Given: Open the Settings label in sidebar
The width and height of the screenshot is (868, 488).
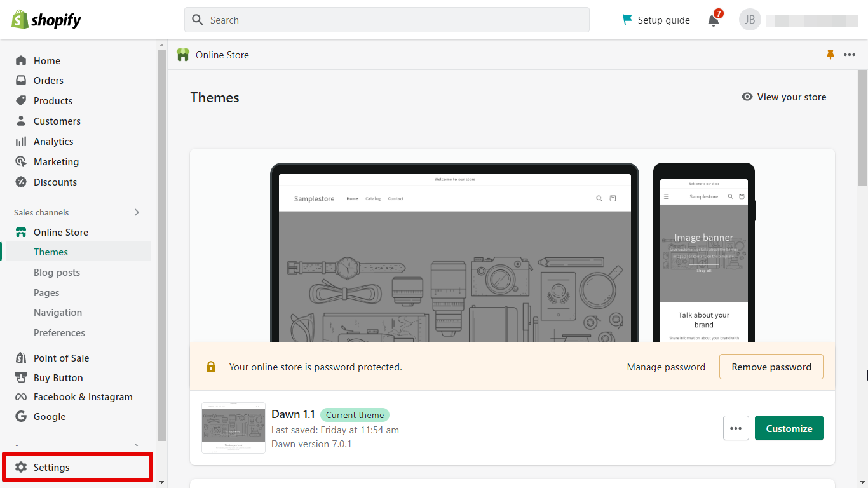Looking at the screenshot, I should [51, 468].
